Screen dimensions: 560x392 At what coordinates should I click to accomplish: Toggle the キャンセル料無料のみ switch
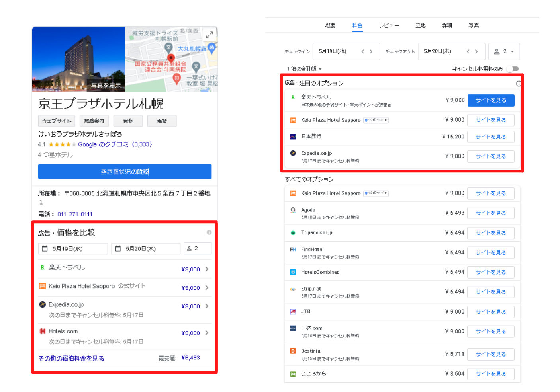tap(513, 69)
